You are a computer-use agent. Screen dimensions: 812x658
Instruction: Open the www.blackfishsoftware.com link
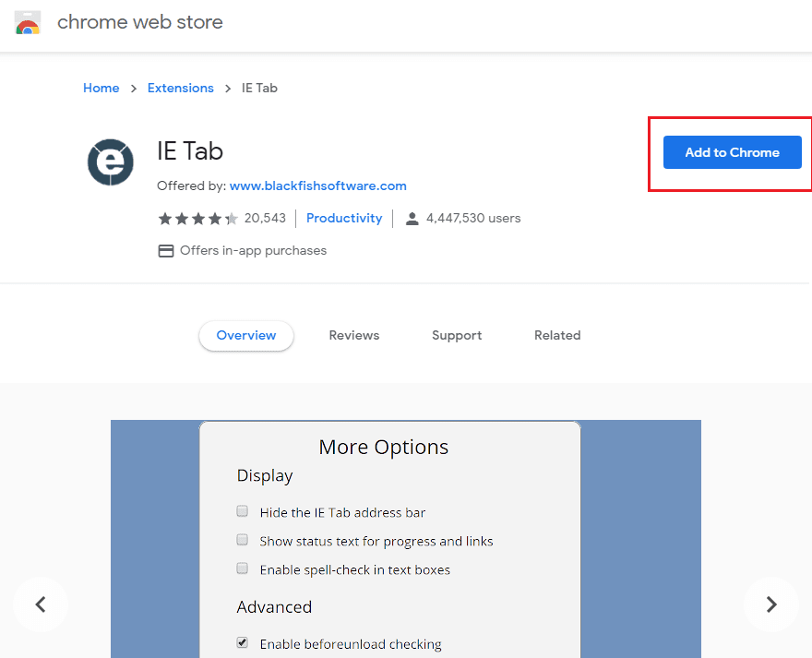coord(317,185)
